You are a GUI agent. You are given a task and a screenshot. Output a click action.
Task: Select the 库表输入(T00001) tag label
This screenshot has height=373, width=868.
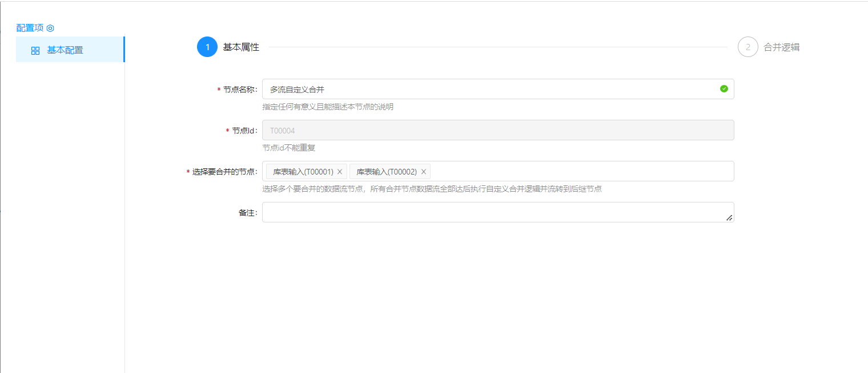(303, 172)
